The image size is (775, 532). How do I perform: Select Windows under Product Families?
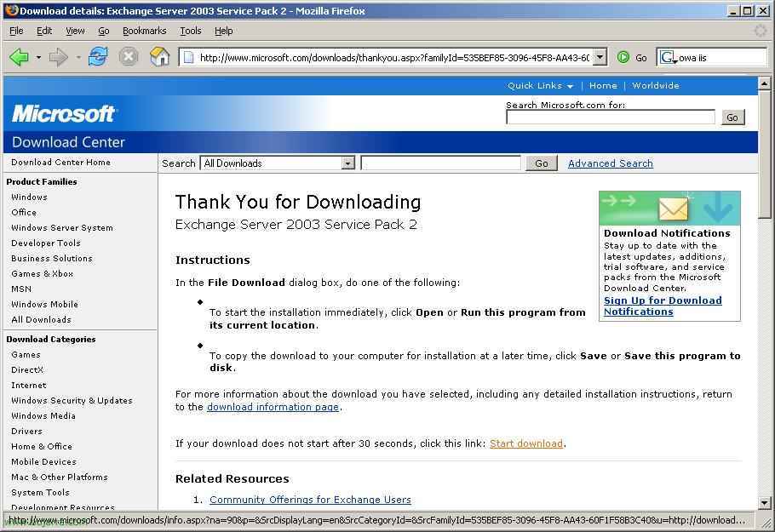click(29, 197)
